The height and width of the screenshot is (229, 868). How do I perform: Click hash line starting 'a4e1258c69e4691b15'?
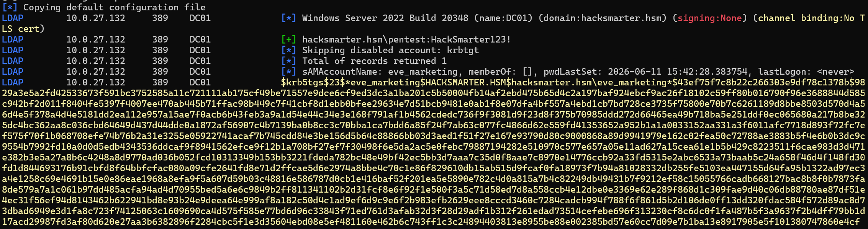434,179
